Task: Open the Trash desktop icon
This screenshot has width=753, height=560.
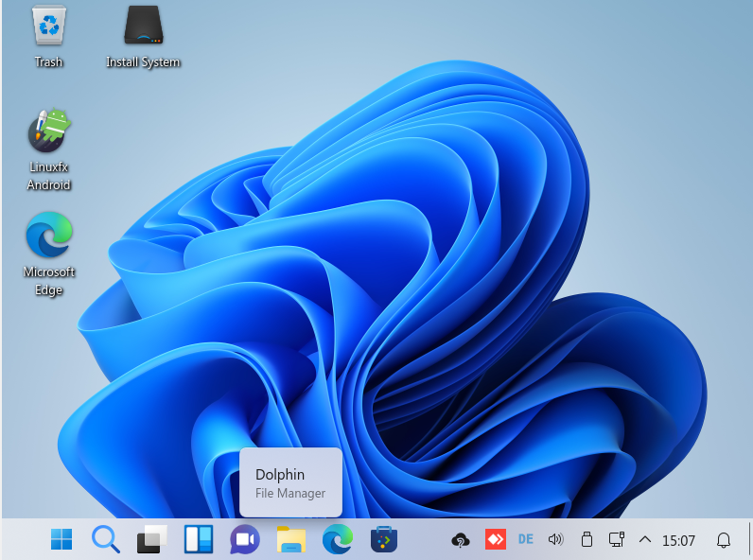Action: (x=48, y=37)
